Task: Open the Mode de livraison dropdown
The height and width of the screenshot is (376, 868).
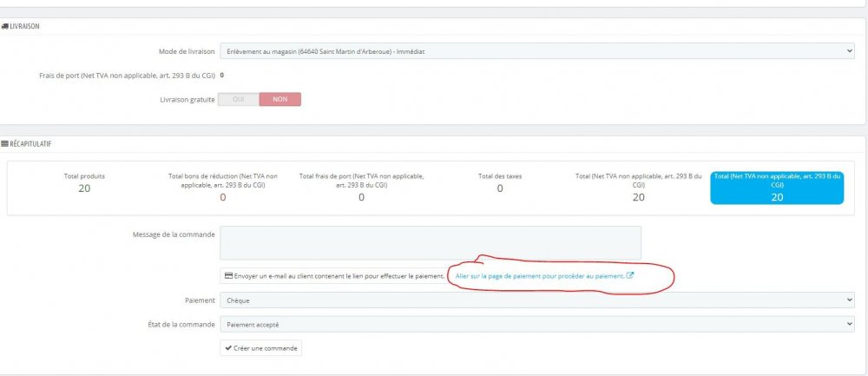Action: click(x=537, y=51)
